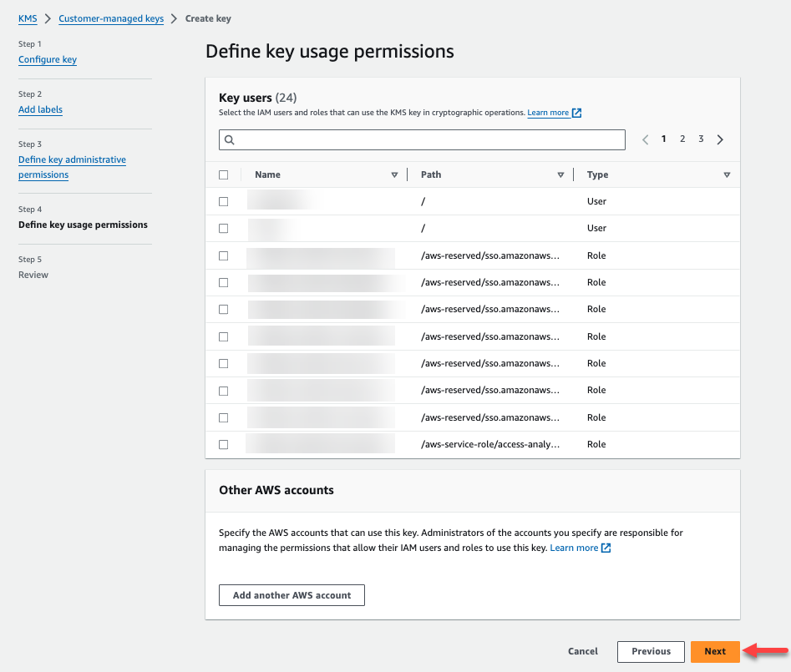Click the search magnifier icon in Key users
This screenshot has height=672, width=791.
point(230,140)
